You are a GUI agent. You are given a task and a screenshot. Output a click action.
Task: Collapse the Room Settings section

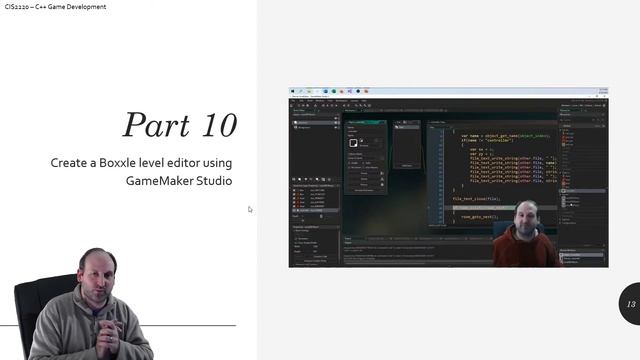[294, 231]
